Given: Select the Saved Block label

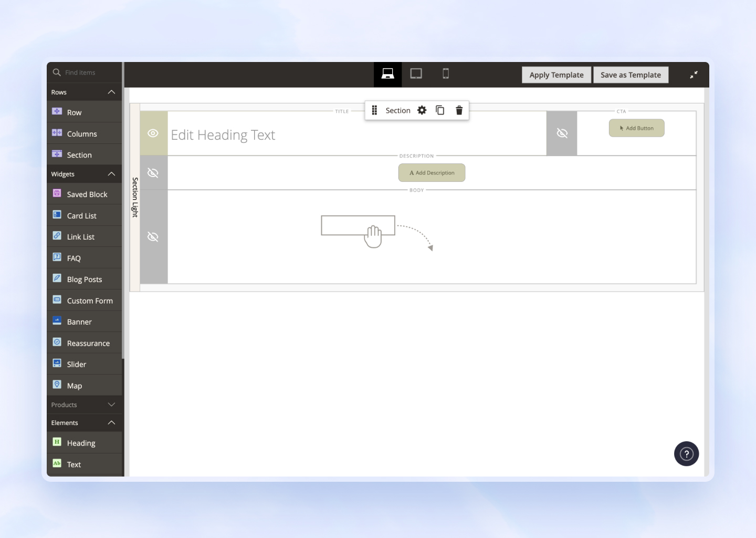Looking at the screenshot, I should [x=87, y=194].
